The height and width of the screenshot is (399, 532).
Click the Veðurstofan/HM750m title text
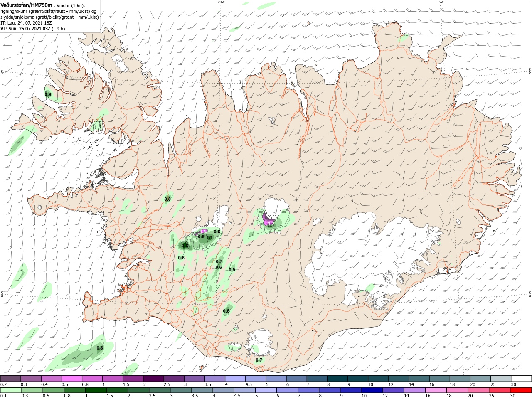click(x=27, y=5)
